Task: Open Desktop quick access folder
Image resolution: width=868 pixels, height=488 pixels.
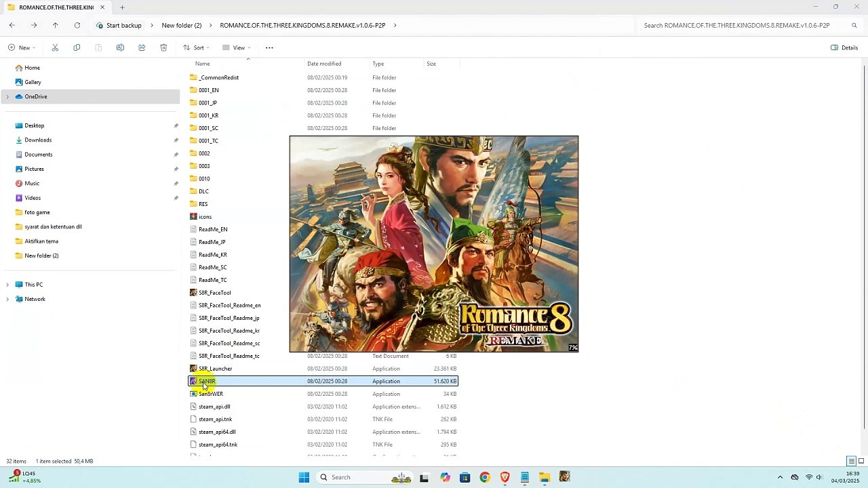Action: (x=34, y=125)
